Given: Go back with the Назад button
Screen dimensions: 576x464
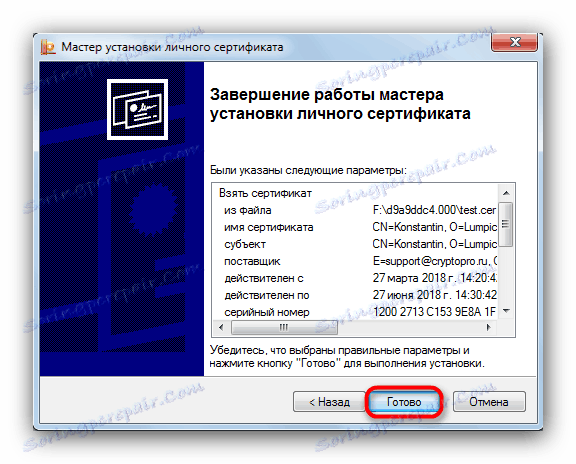Looking at the screenshot, I should pos(329,402).
